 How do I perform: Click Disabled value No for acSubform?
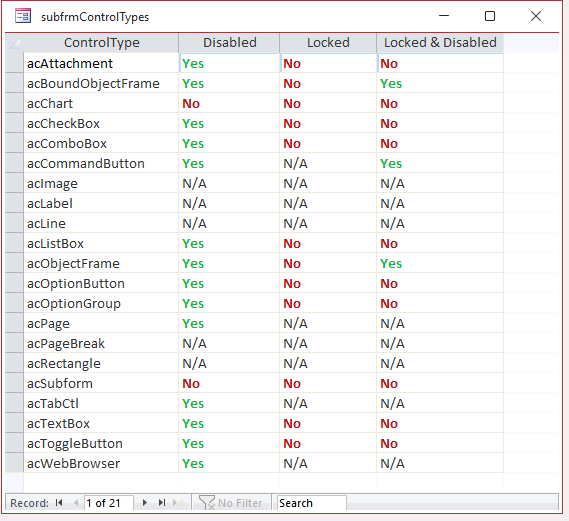229,383
